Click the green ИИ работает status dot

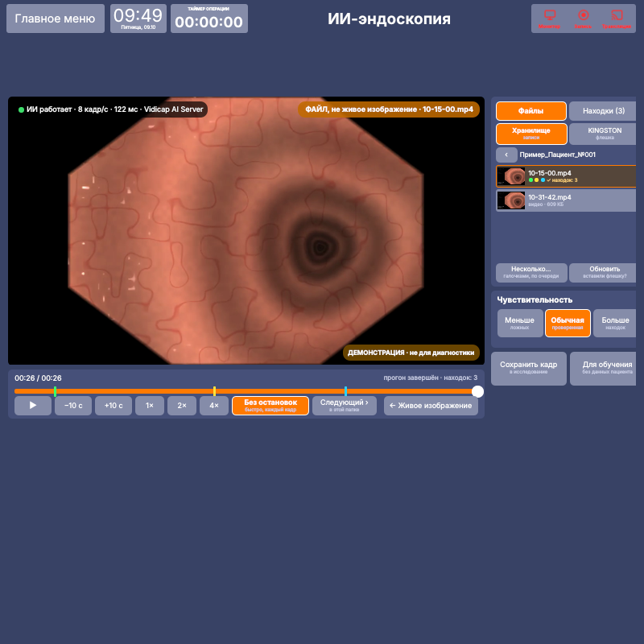21,109
